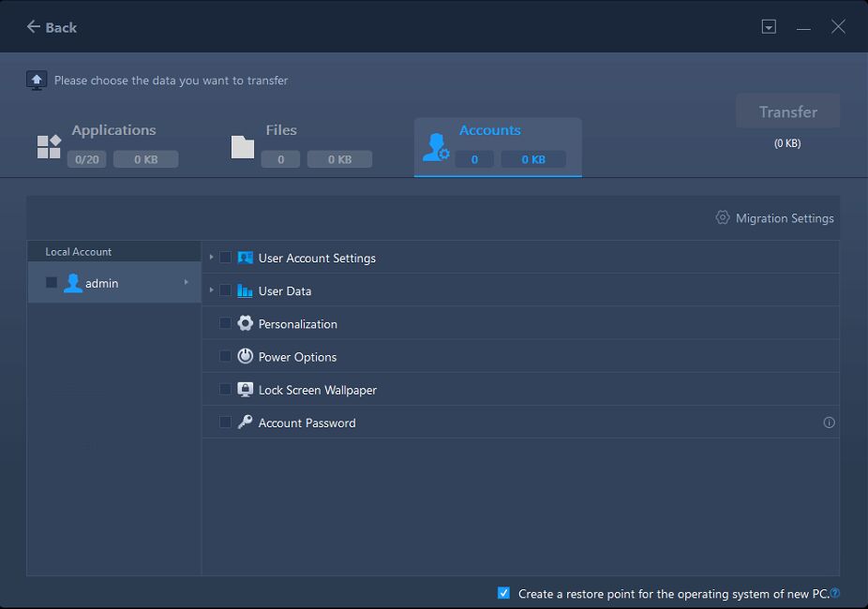Click the restore point help icon
Screen dimensions: 868x609
coord(835,593)
